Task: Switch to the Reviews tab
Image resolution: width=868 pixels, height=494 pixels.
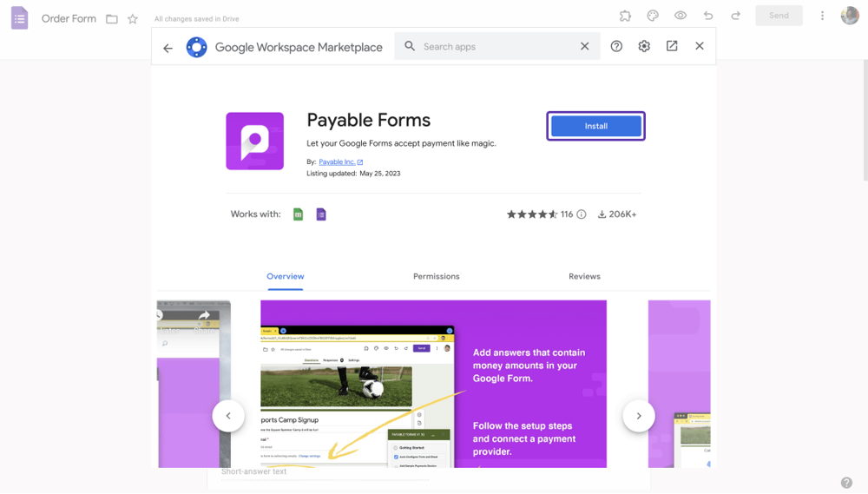Action: 584,276
